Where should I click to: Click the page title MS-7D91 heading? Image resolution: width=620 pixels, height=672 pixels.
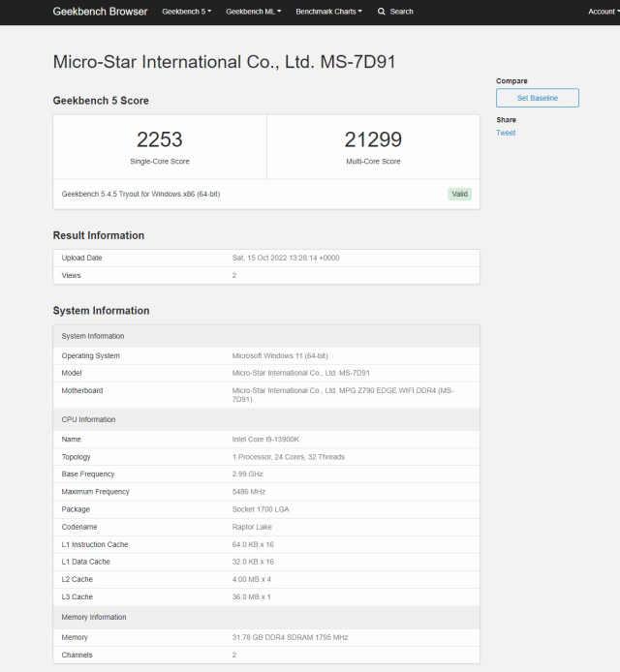click(224, 62)
